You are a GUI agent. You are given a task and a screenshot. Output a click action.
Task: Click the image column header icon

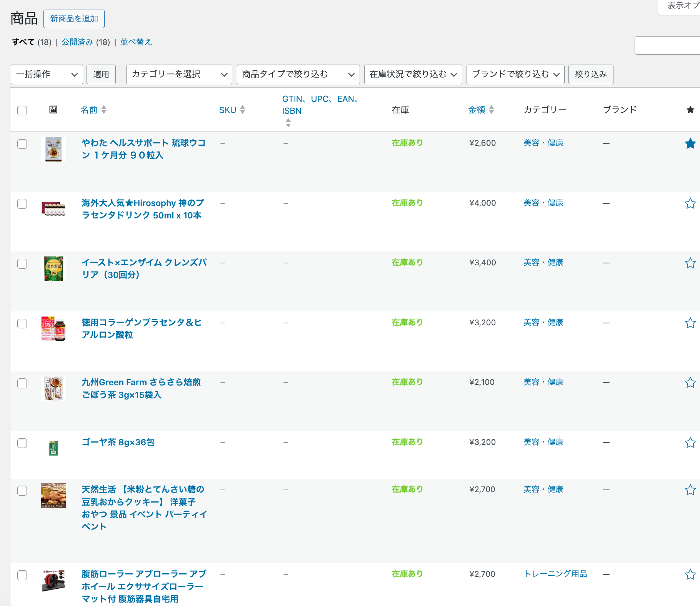(53, 110)
